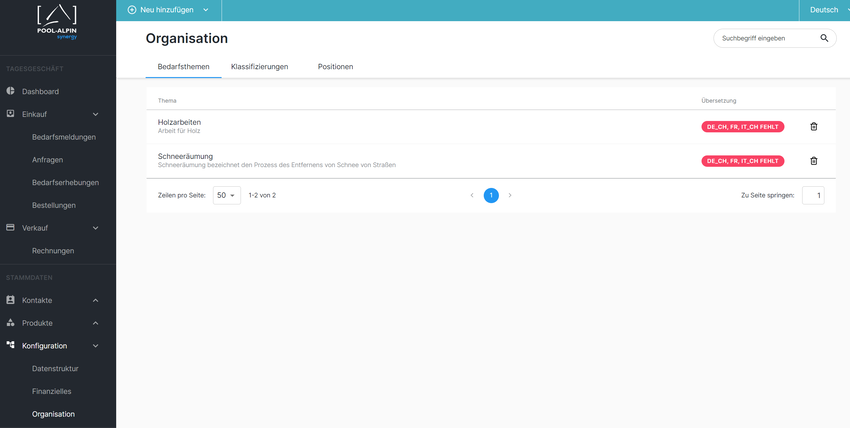
Task: Open Bedarfsmeldungen in the sidebar
Action: (64, 137)
